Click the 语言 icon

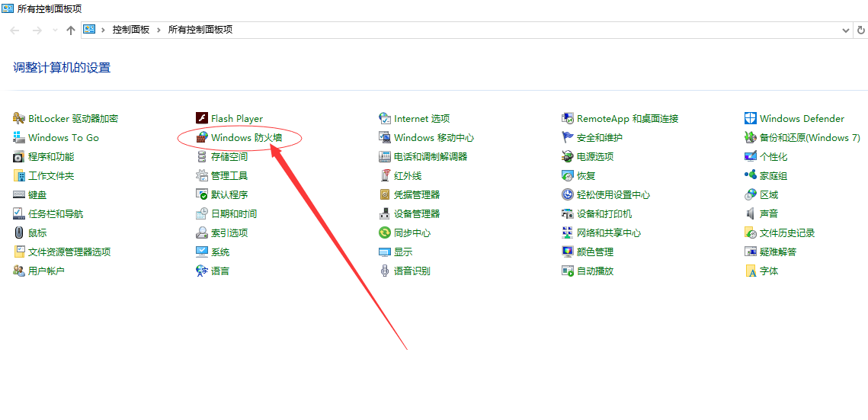pos(201,271)
